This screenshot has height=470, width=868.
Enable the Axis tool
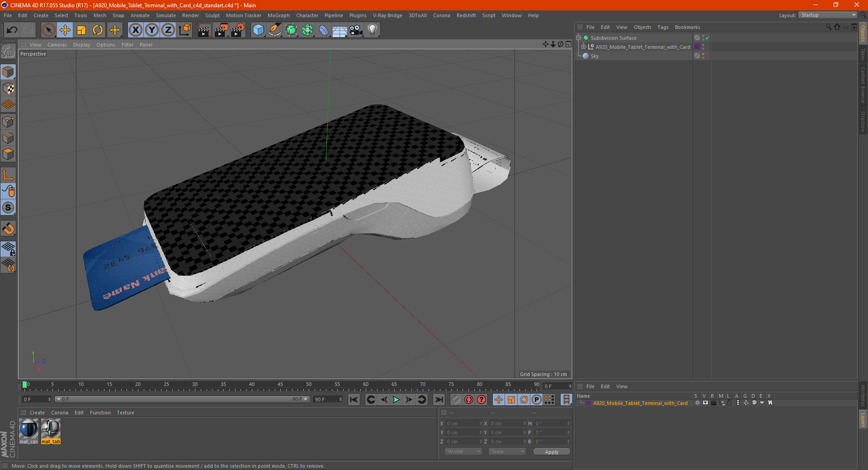click(8, 175)
